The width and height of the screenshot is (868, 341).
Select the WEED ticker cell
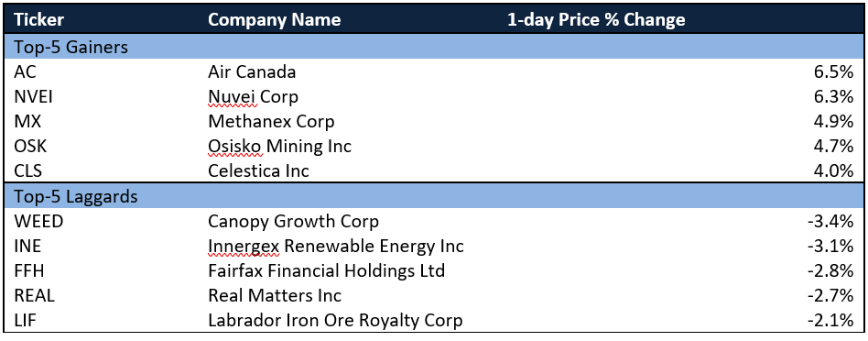(38, 221)
